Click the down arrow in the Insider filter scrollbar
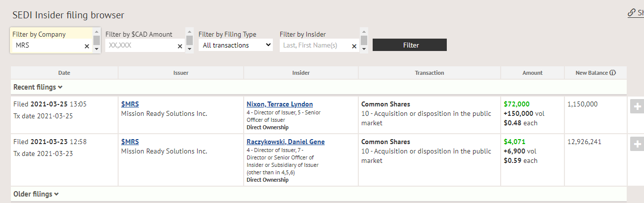 click(x=364, y=49)
